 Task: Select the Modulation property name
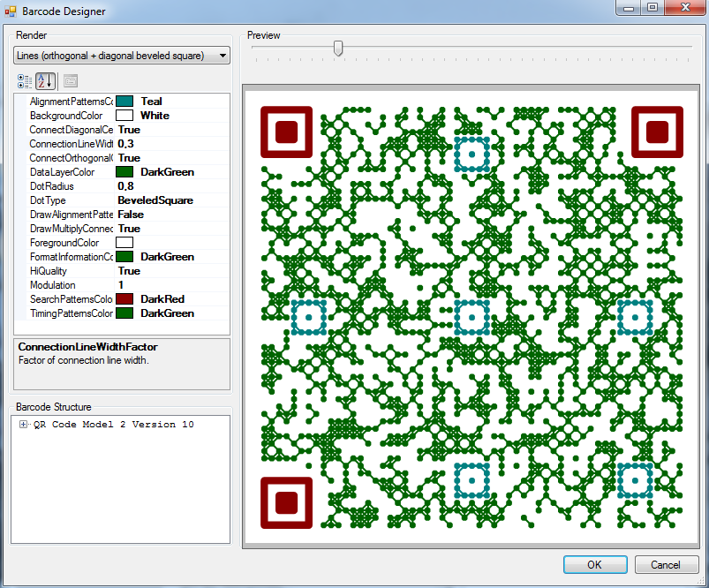click(52, 285)
